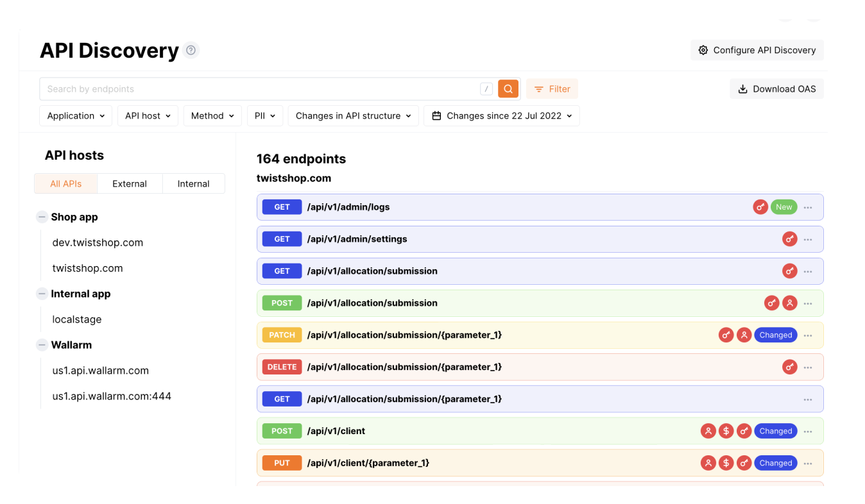
Task: Click the key icon on GET /api/v1/admin/logs
Action: (x=760, y=207)
